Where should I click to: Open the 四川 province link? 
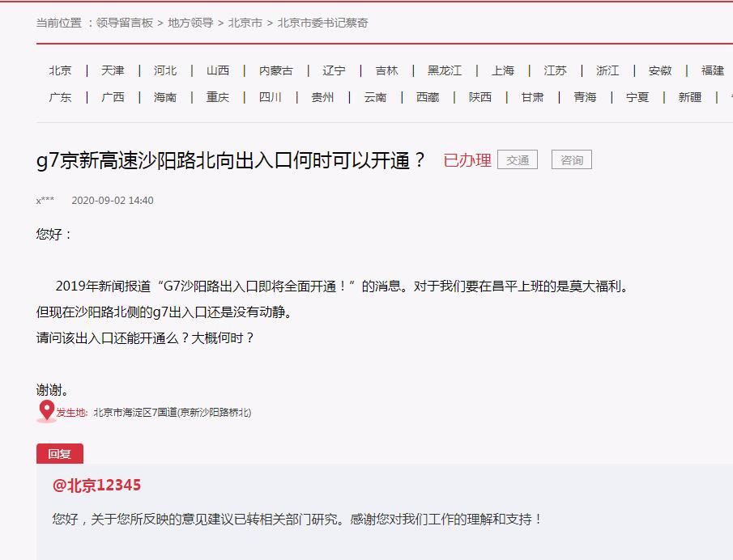271,97
